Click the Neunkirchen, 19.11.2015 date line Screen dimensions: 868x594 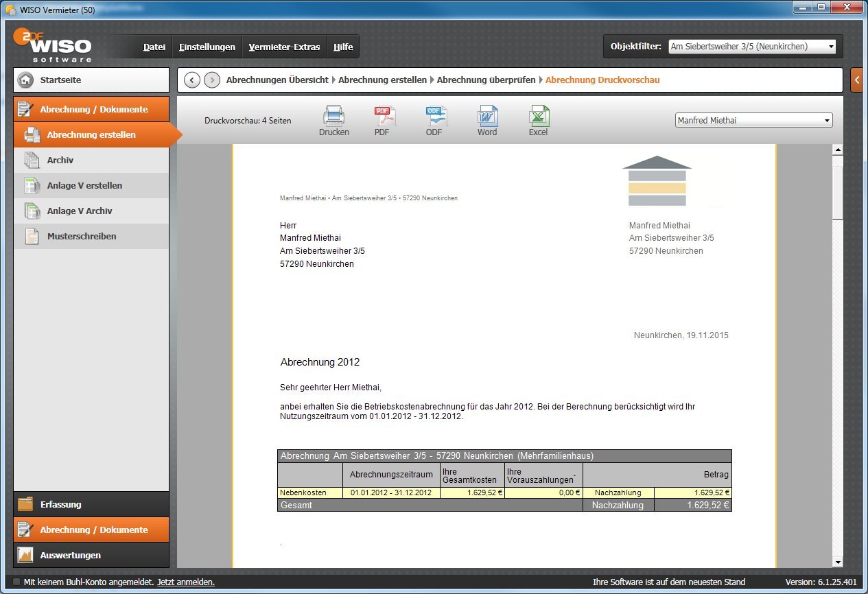681,335
